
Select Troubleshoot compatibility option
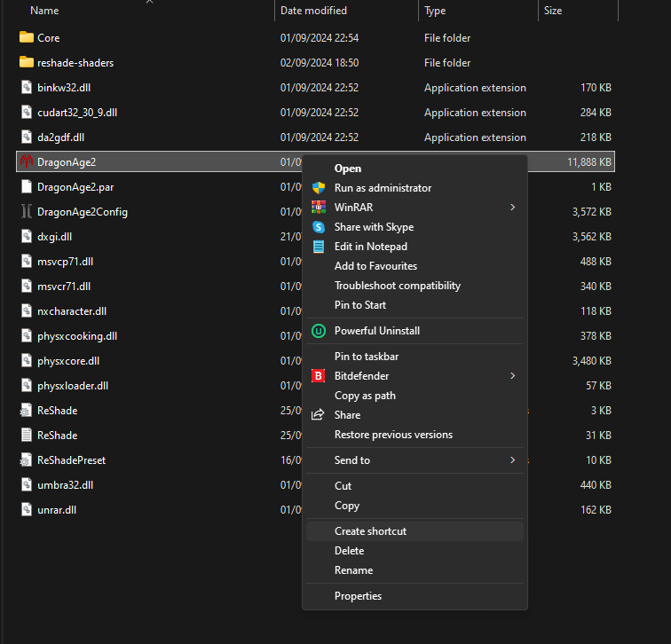[397, 286]
